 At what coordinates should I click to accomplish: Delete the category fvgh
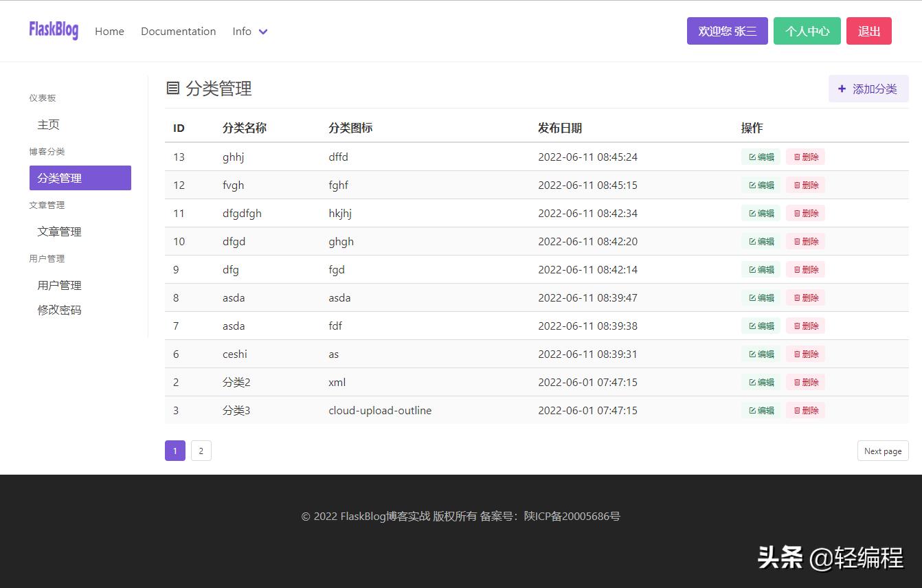[x=805, y=185]
